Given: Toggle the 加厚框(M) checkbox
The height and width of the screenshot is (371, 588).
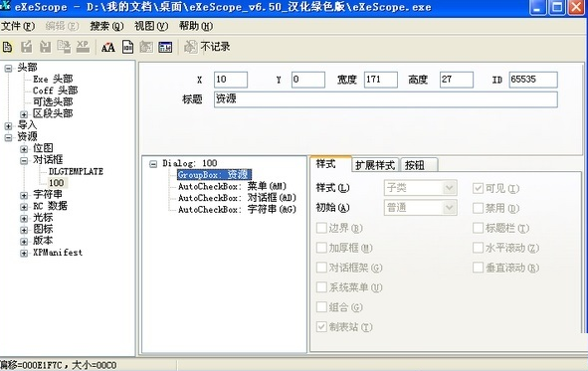Looking at the screenshot, I should coord(321,248).
